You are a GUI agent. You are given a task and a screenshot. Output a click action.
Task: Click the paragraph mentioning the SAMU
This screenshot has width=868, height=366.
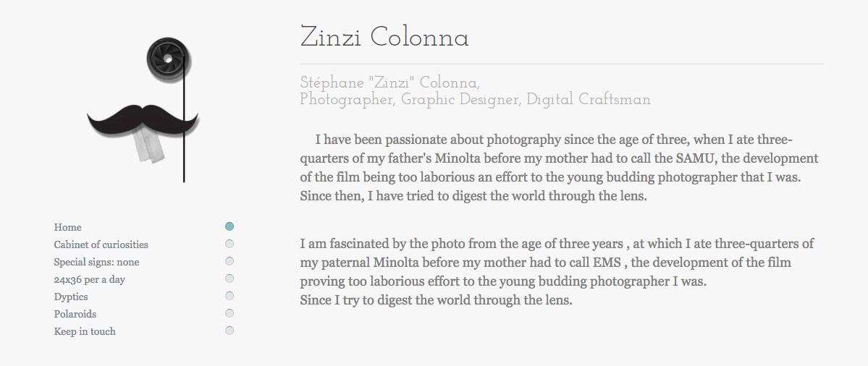559,168
